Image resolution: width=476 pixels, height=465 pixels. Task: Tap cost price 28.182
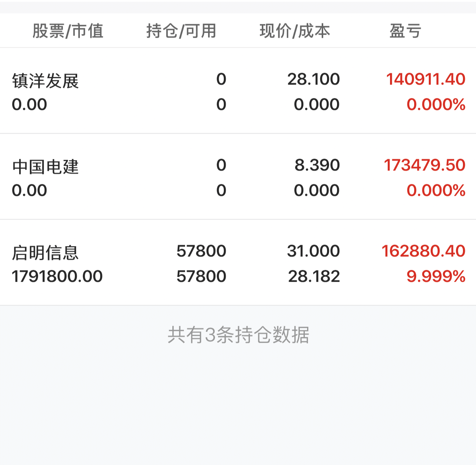point(314,277)
